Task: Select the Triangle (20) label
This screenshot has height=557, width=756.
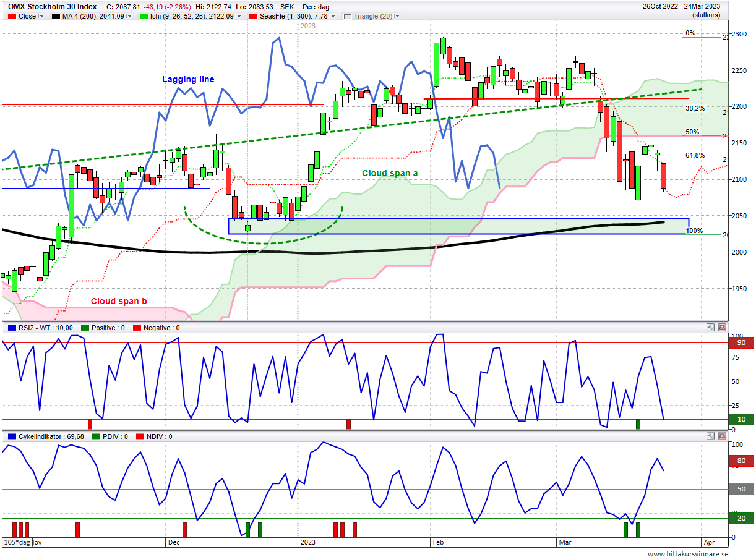Action: (x=373, y=17)
